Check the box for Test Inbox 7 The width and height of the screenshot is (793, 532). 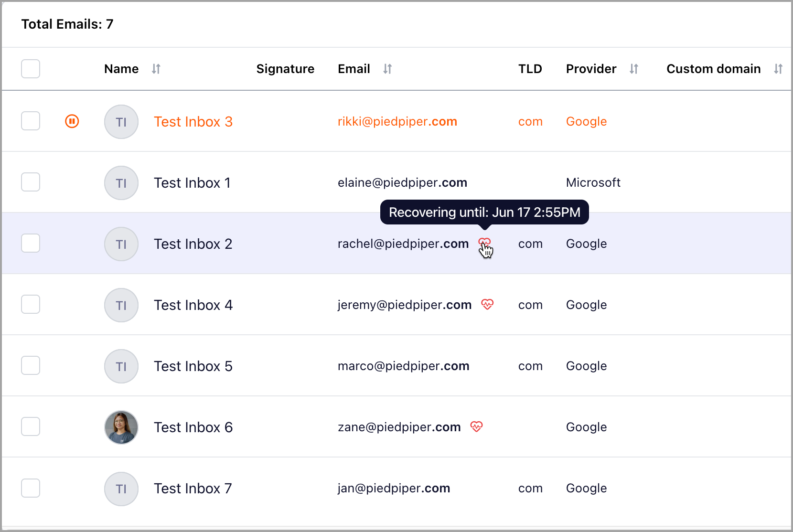tap(31, 488)
